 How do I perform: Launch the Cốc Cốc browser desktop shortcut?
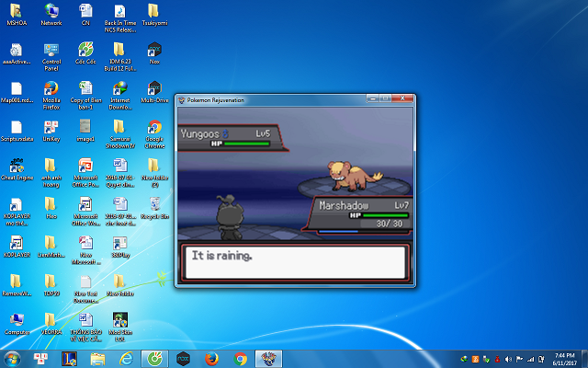[85, 53]
